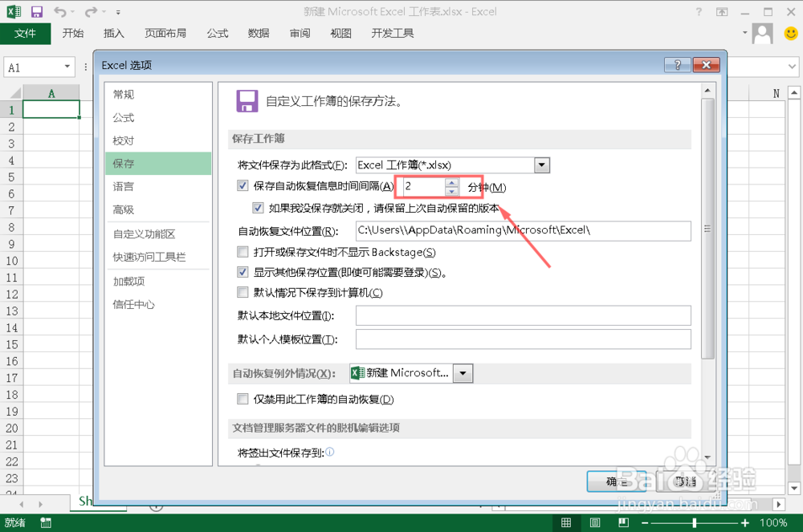Image resolution: width=803 pixels, height=532 pixels.
Task: Select 保存 Save options category
Action: (158, 164)
